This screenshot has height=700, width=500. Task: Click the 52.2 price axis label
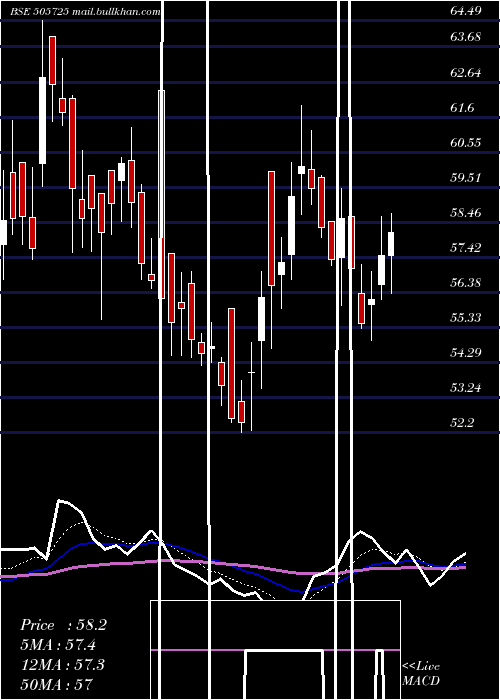[462, 422]
